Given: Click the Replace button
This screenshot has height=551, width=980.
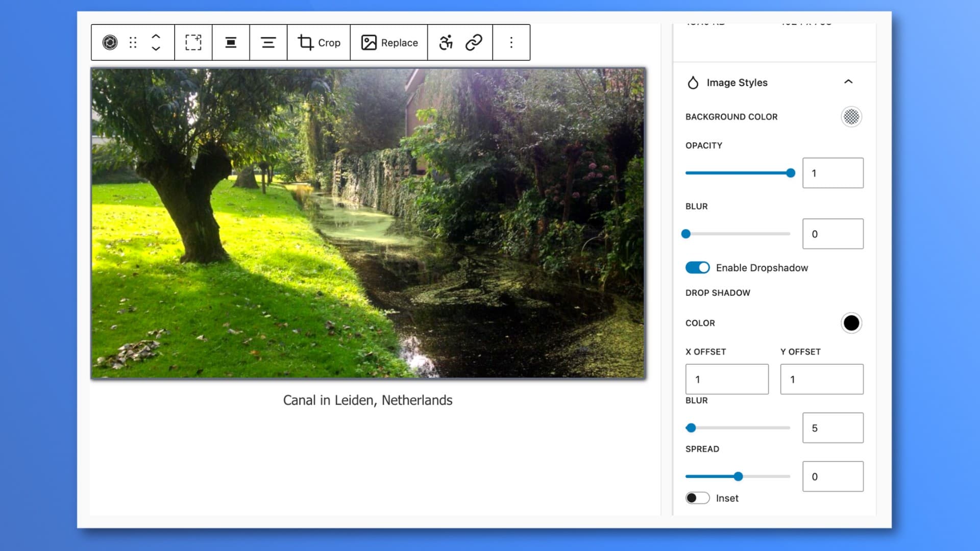Looking at the screenshot, I should tap(388, 42).
